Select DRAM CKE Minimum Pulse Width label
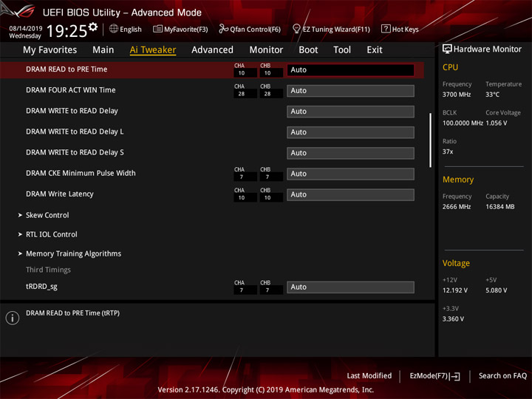The height and width of the screenshot is (399, 532). pyautogui.click(x=81, y=173)
